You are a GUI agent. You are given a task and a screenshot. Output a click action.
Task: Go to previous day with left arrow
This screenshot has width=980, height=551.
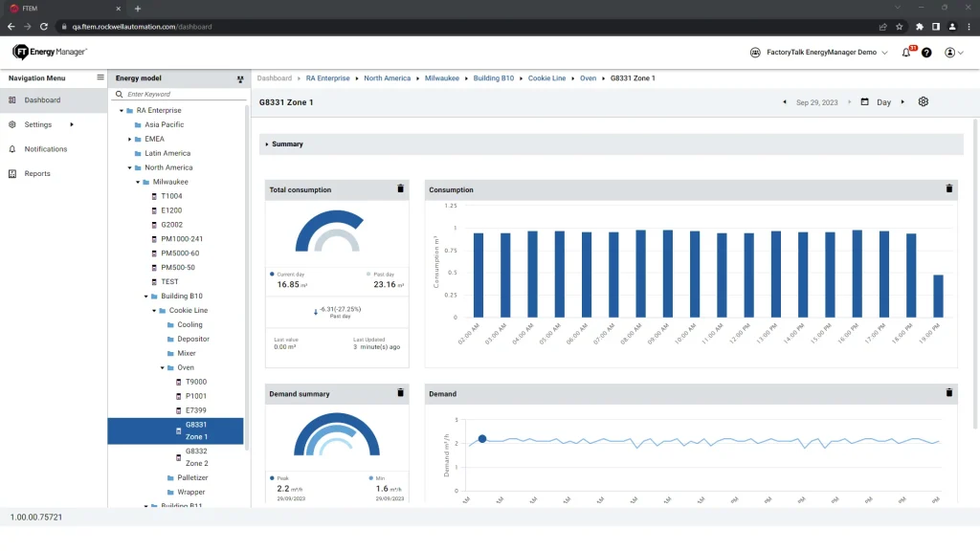pyautogui.click(x=785, y=102)
